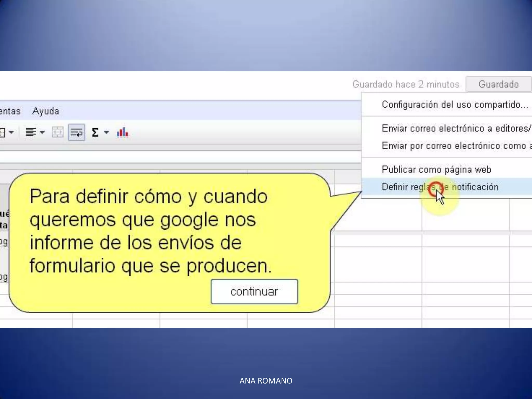
Task: Click the merge cells icon
Action: click(57, 132)
